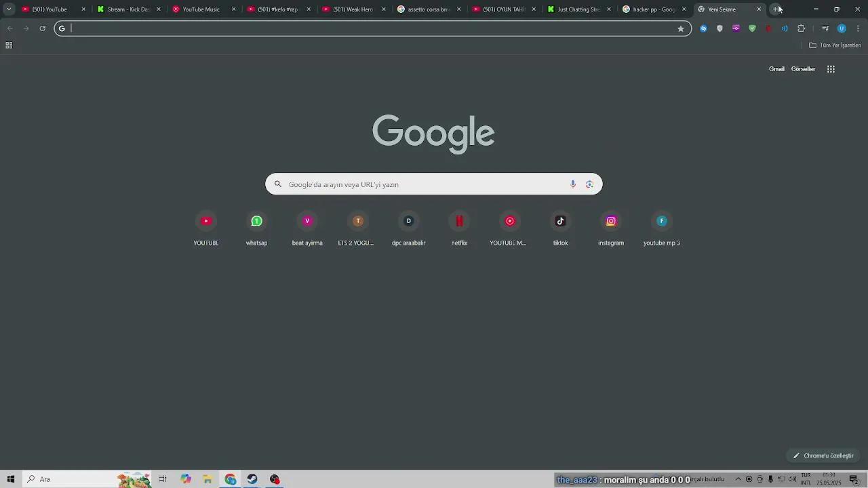868x488 pixels.
Task: Open the recording app with red dot on taskbar
Action: [x=275, y=479]
